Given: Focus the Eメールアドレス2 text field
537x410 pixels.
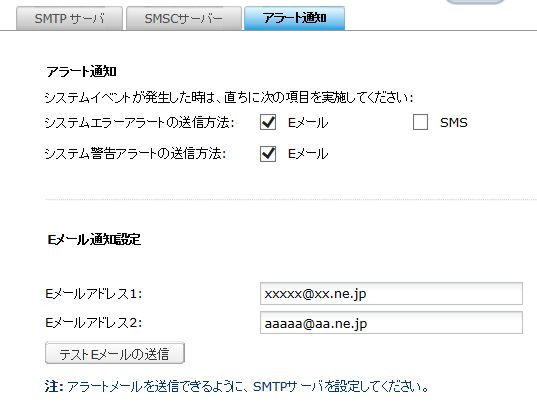Looking at the screenshot, I should tap(391, 323).
